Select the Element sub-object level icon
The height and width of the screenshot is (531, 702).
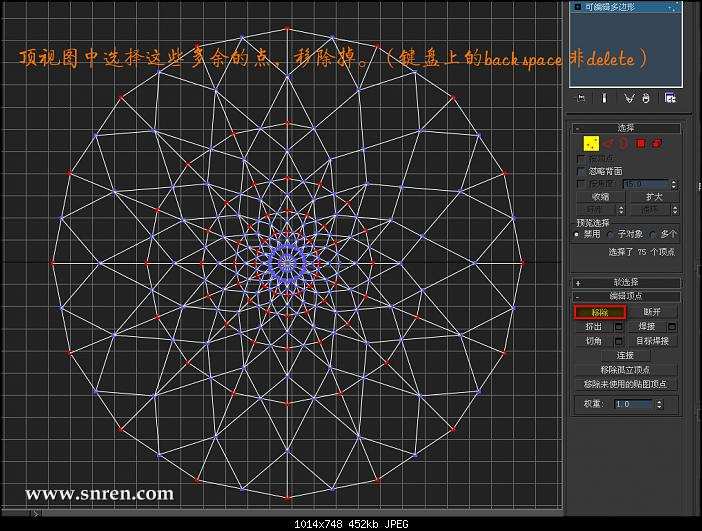(x=657, y=144)
